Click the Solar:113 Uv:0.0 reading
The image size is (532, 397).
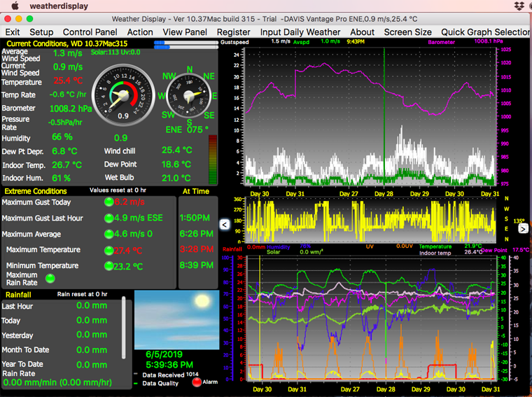115,53
